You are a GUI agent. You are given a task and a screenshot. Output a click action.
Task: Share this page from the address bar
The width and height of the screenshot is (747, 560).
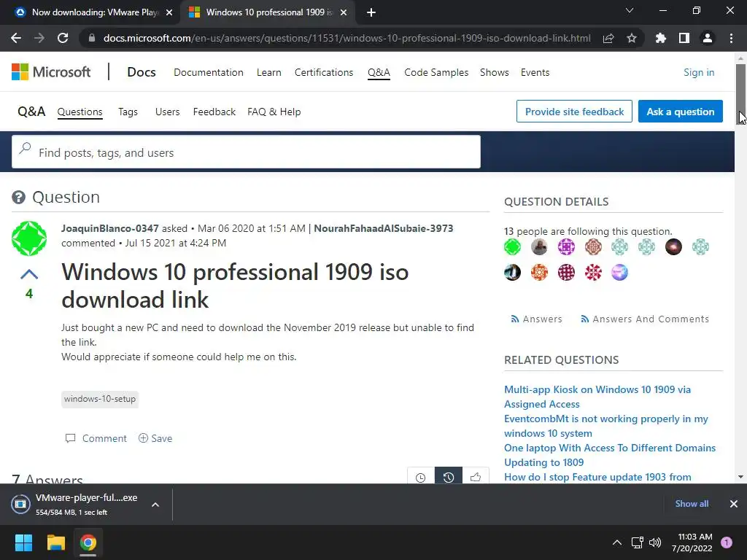point(608,38)
